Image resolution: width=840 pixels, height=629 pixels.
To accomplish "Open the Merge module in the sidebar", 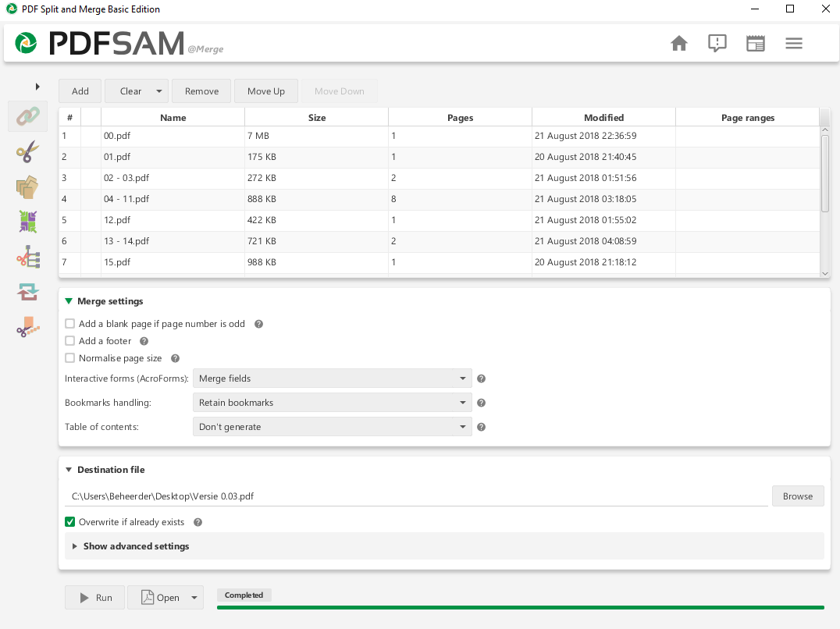I will (27, 116).
